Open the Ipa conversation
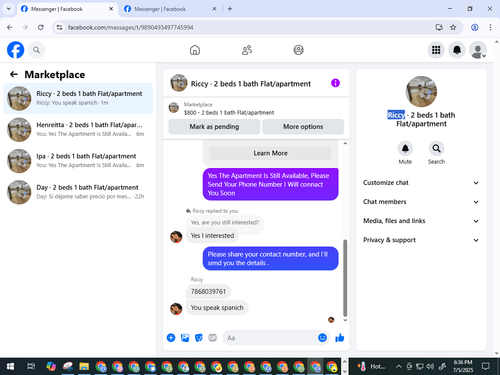The image size is (500, 375). pyautogui.click(x=78, y=161)
